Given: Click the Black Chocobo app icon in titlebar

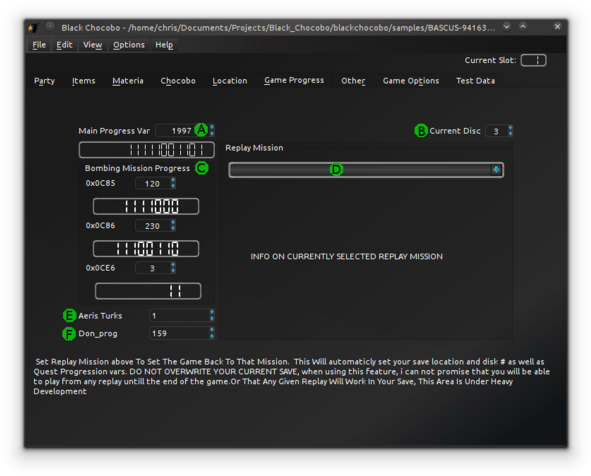Looking at the screenshot, I should (x=34, y=28).
